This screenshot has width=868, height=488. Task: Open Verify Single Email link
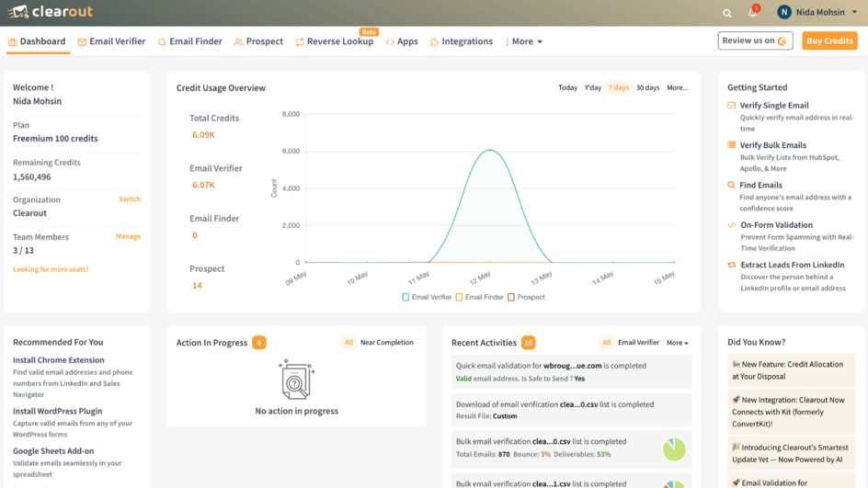click(774, 105)
